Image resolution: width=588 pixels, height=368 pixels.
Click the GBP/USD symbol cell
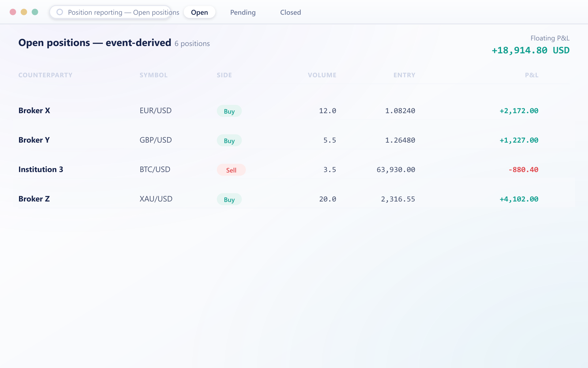click(x=156, y=140)
